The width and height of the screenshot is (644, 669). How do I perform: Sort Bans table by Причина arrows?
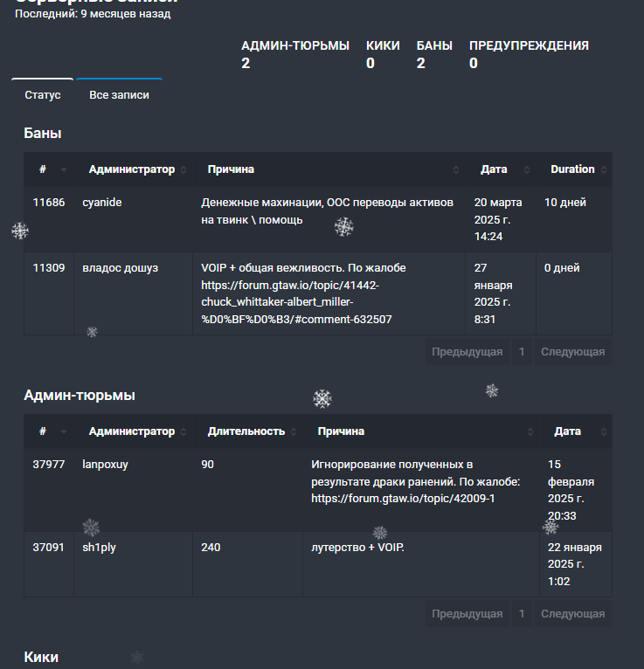tap(456, 169)
